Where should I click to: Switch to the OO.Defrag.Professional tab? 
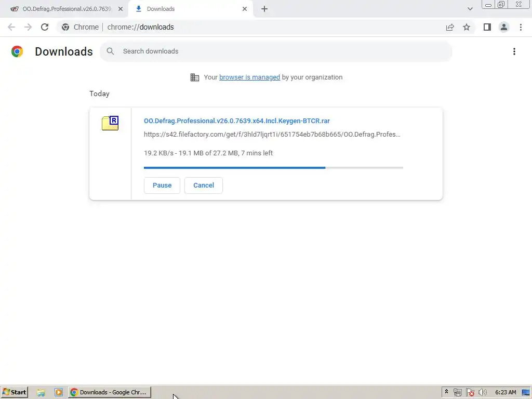64,9
